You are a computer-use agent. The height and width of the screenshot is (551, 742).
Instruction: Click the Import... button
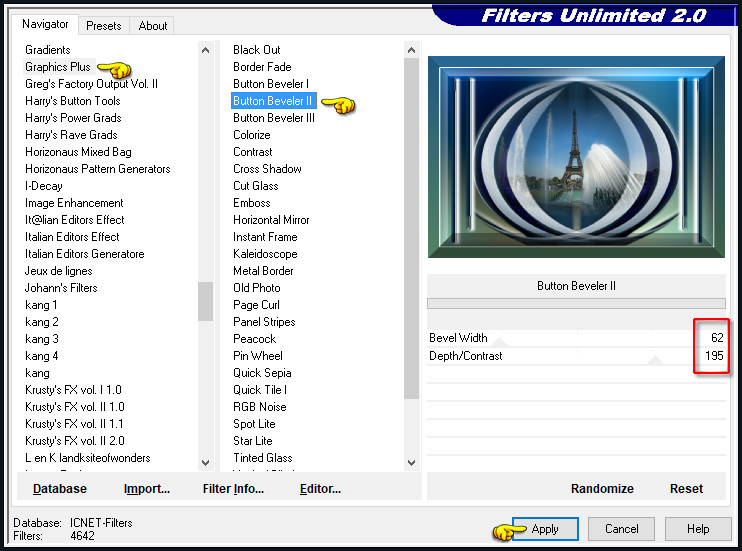[147, 489]
